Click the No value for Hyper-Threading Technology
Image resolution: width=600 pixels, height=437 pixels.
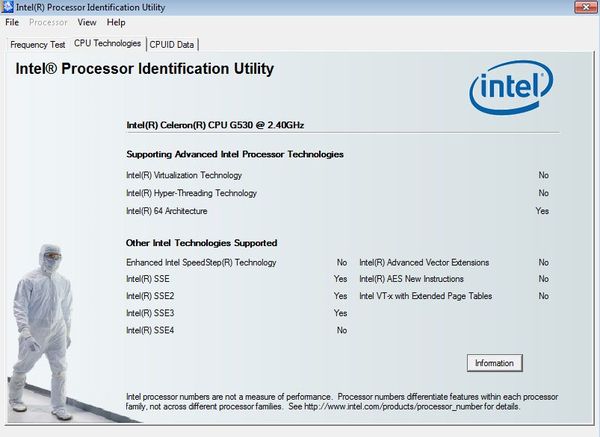coord(544,193)
